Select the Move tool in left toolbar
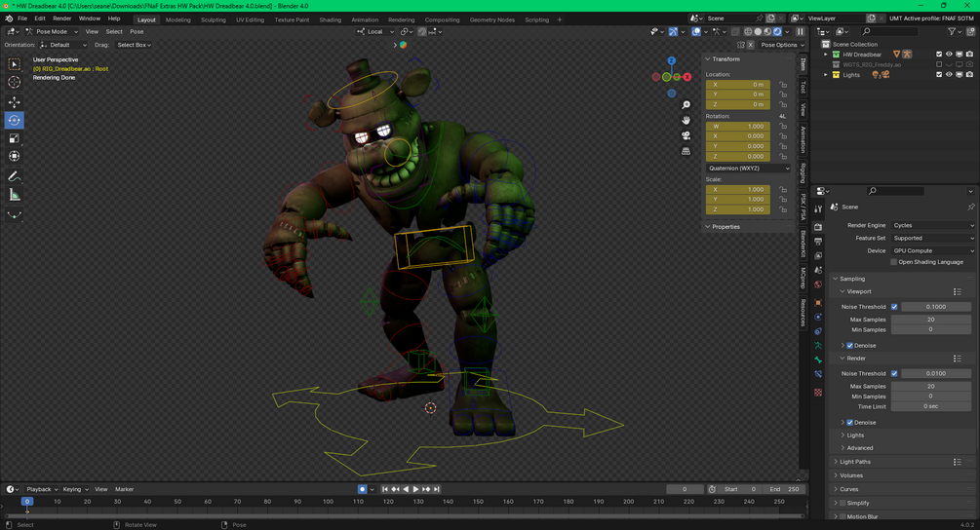 tap(15, 102)
